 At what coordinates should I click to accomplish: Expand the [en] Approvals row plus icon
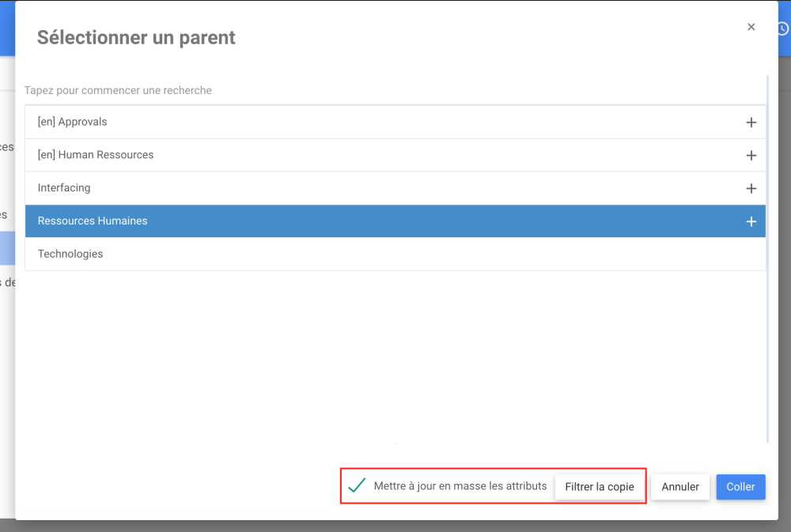pyautogui.click(x=751, y=123)
